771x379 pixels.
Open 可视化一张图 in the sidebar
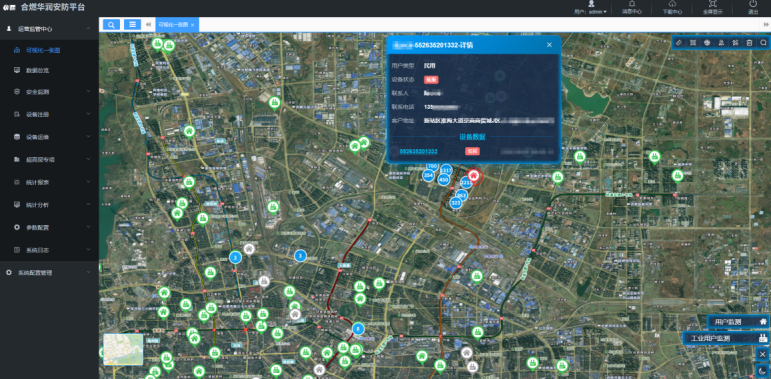49,50
